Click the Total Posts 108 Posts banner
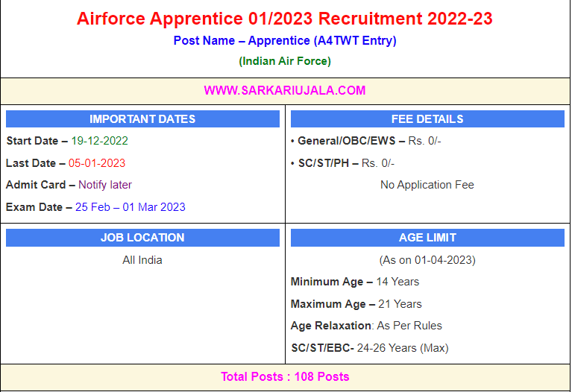This screenshot has height=392, width=572. (x=285, y=377)
